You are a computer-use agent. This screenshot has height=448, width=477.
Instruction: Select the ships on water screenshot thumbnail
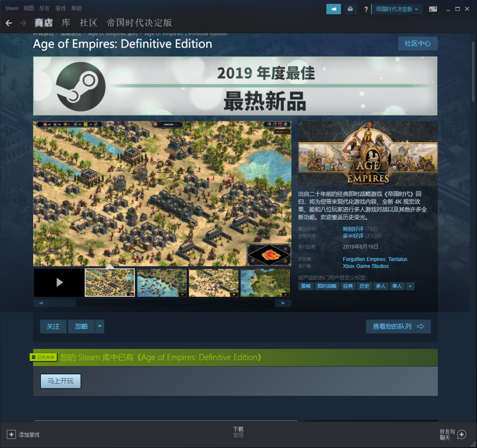(x=162, y=283)
